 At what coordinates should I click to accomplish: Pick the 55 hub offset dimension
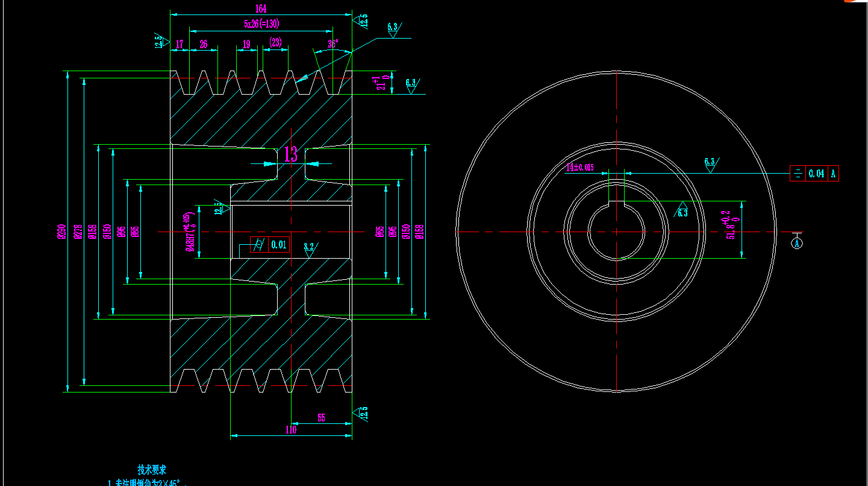pos(321,418)
